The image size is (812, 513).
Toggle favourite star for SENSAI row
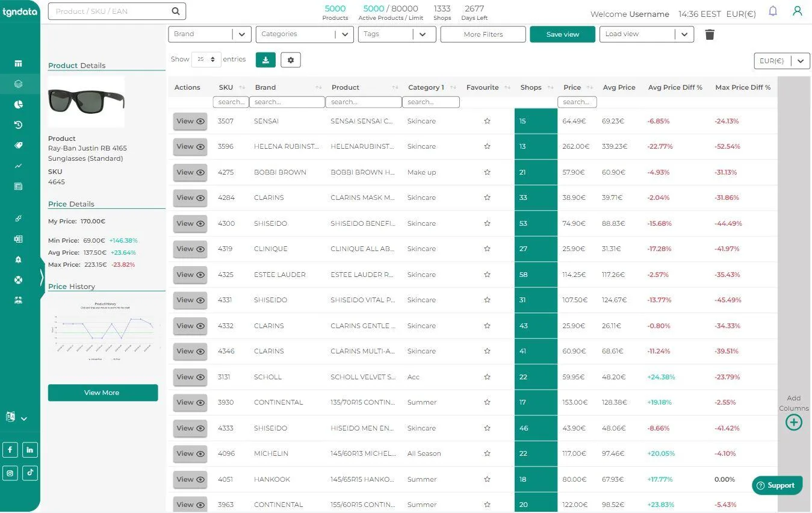487,121
